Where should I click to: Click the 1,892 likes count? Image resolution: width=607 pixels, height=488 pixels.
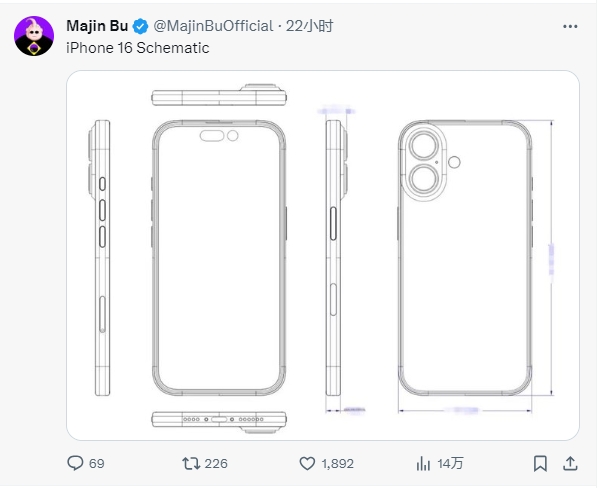pos(340,463)
